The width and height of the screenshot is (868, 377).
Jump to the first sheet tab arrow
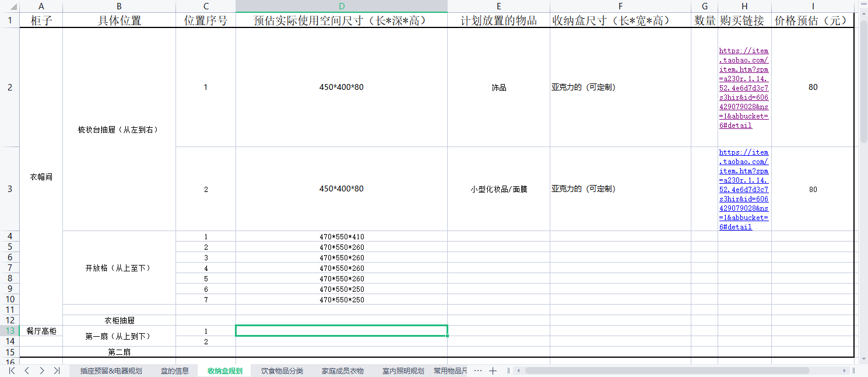[12, 371]
